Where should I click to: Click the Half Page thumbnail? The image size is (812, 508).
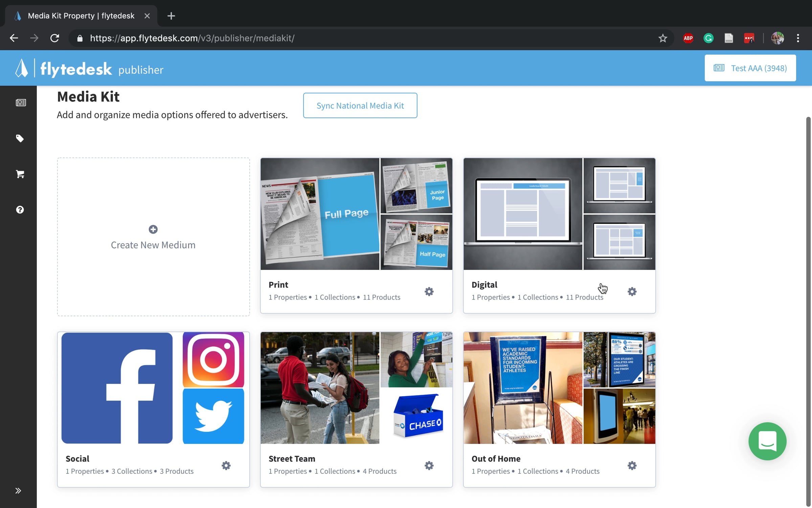point(416,242)
